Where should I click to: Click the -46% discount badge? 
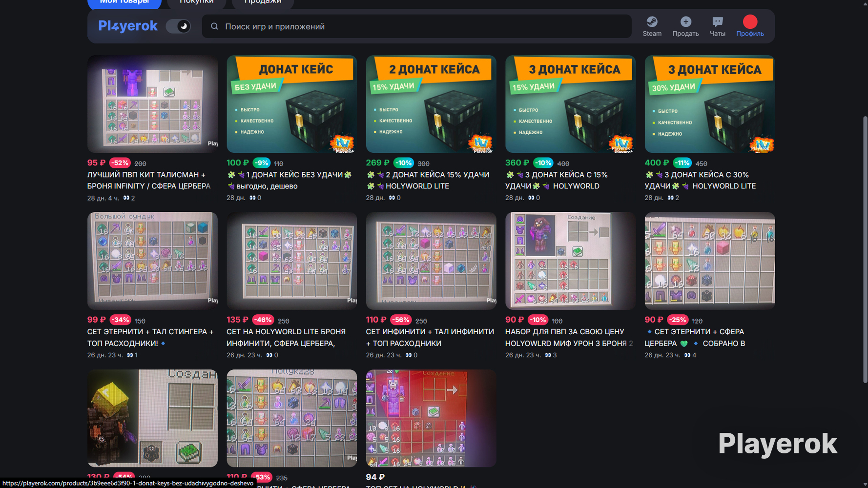click(263, 320)
